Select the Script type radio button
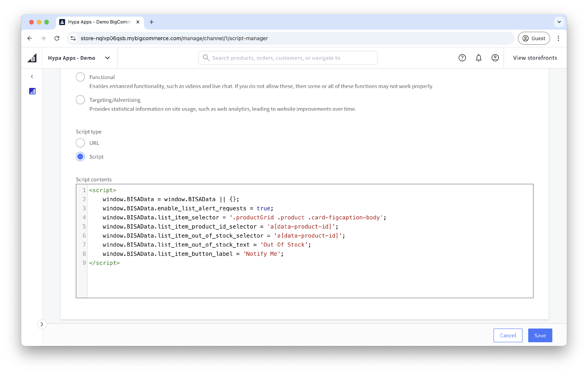The image size is (588, 374). [80, 157]
